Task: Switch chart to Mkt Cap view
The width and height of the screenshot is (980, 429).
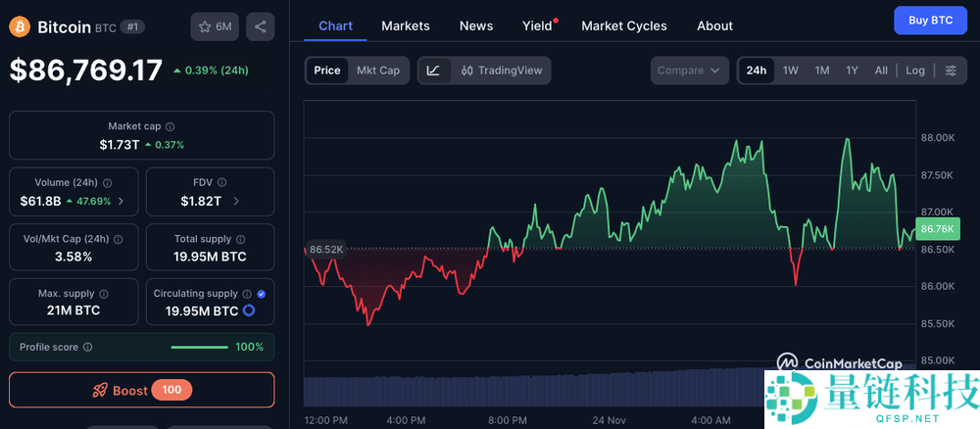Action: (x=377, y=71)
